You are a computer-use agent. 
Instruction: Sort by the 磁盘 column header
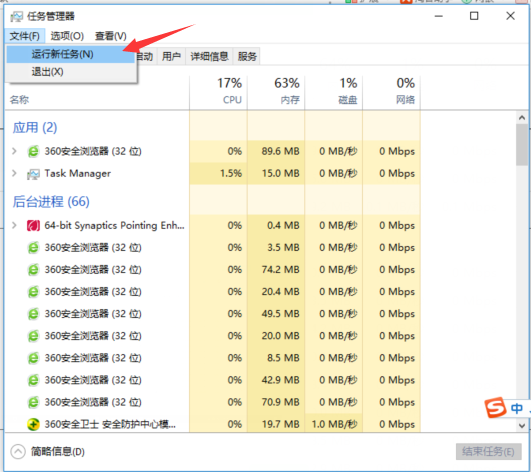click(x=334, y=91)
